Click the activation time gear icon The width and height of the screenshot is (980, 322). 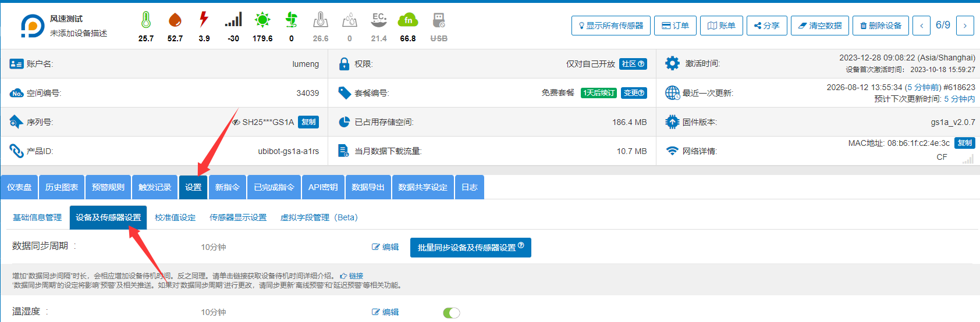pos(672,63)
